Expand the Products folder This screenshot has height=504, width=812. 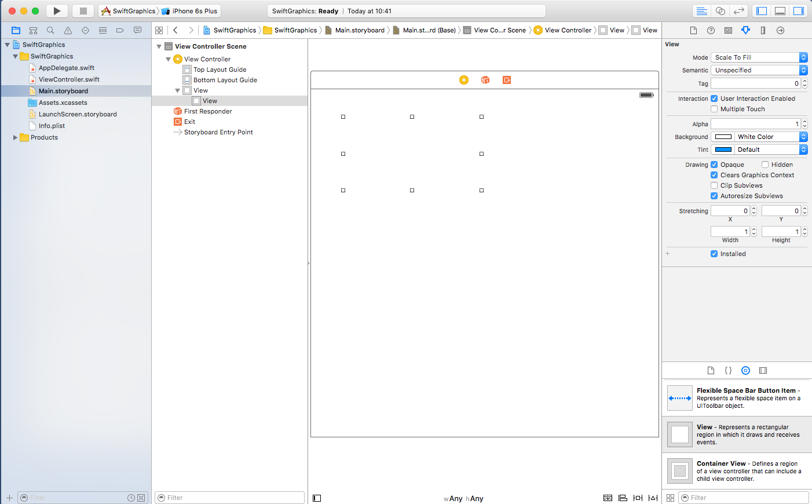(x=15, y=137)
